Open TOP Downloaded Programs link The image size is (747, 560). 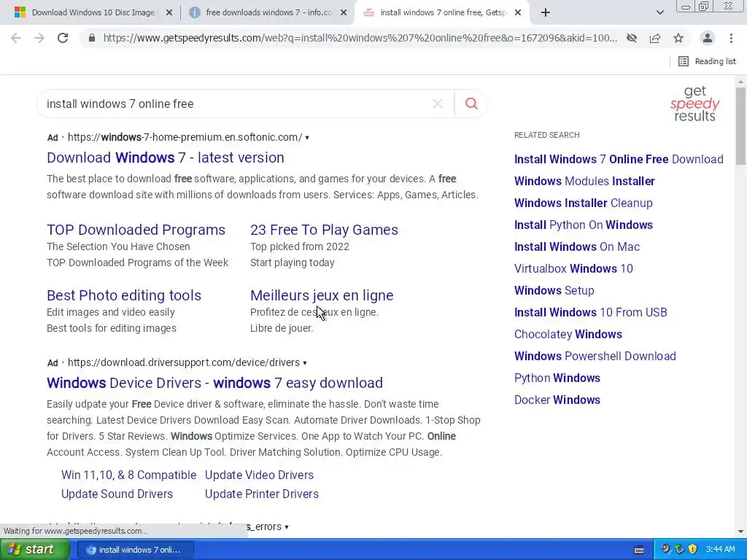click(136, 230)
